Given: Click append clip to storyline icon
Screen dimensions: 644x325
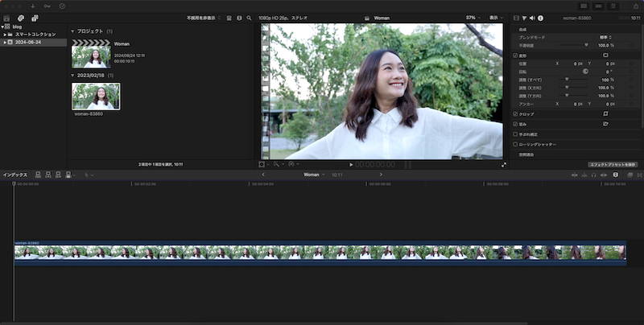Looking at the screenshot, I should click(x=58, y=175).
